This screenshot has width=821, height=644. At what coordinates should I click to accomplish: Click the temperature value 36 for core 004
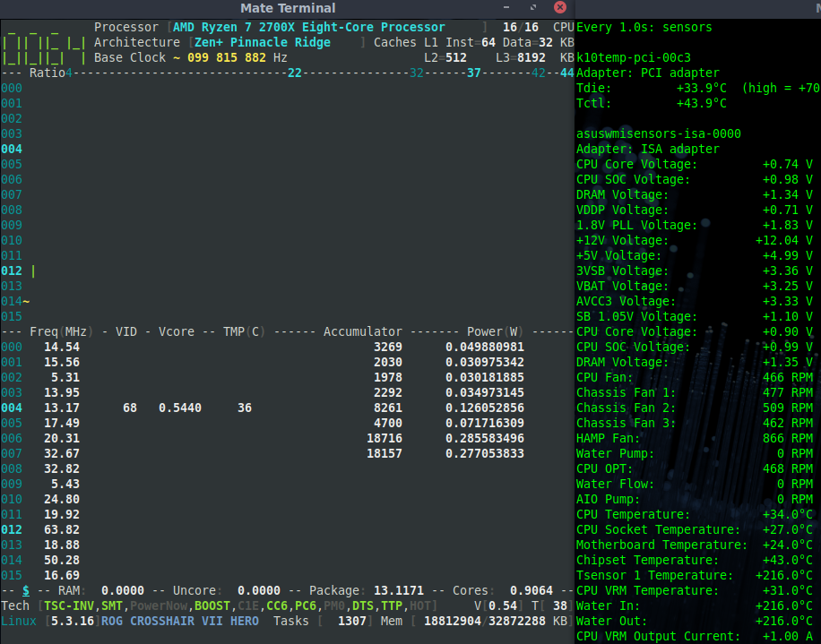[245, 408]
